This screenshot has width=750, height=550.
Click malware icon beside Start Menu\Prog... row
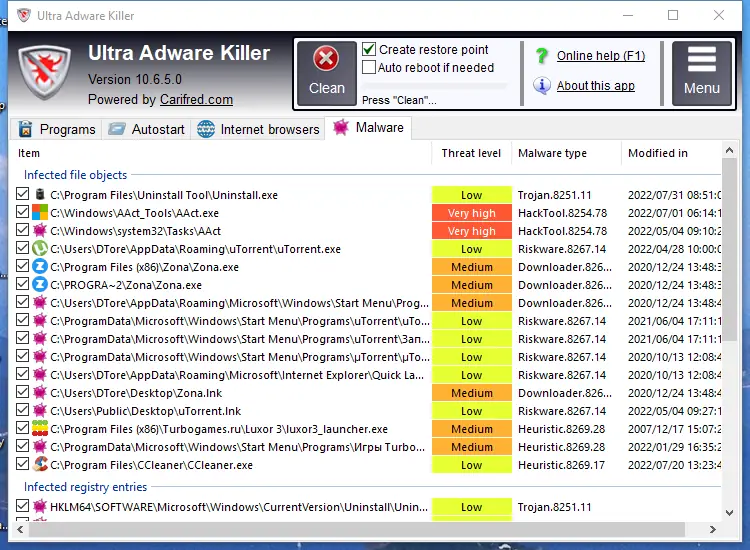click(40, 302)
